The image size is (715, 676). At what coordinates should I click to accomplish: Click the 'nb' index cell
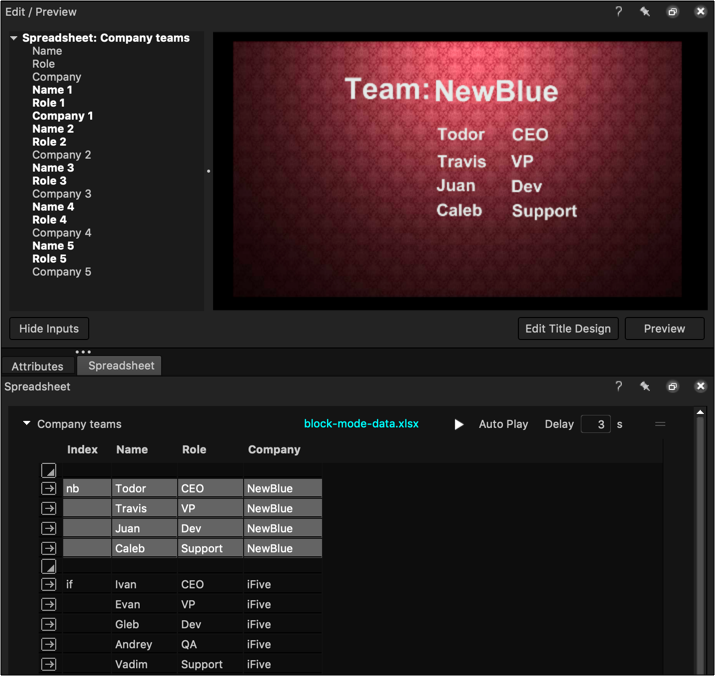87,488
